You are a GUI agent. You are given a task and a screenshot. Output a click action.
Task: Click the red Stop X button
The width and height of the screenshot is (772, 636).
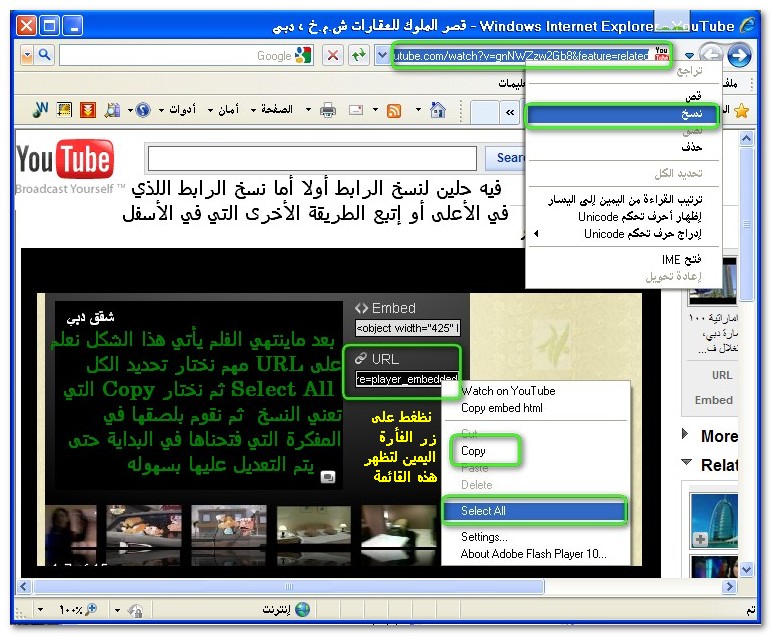pyautogui.click(x=333, y=55)
